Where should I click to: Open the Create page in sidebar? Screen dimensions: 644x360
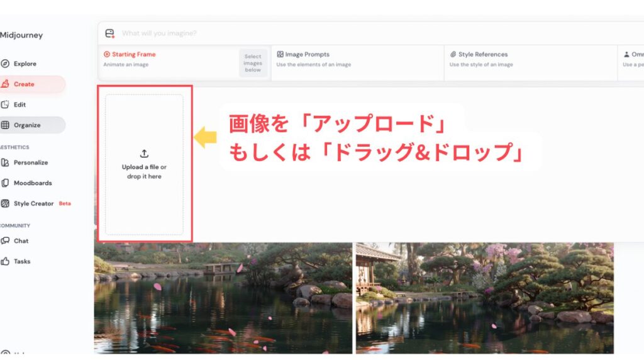pyautogui.click(x=24, y=84)
